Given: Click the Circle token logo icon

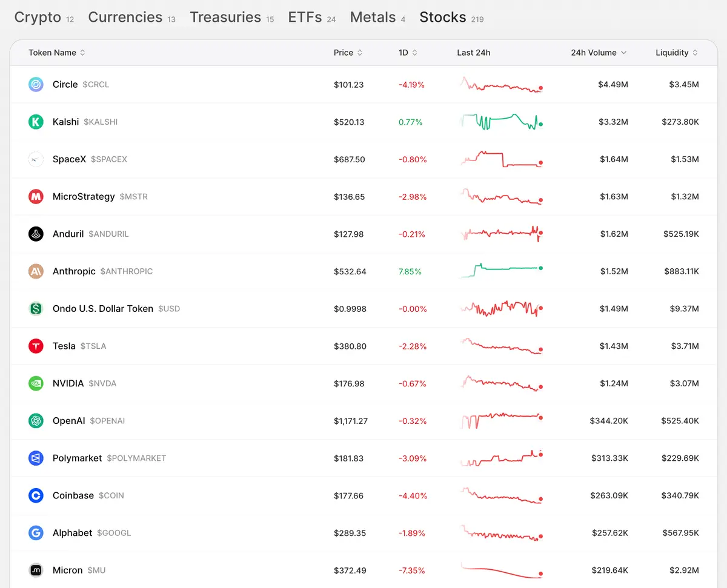Looking at the screenshot, I should [x=36, y=85].
